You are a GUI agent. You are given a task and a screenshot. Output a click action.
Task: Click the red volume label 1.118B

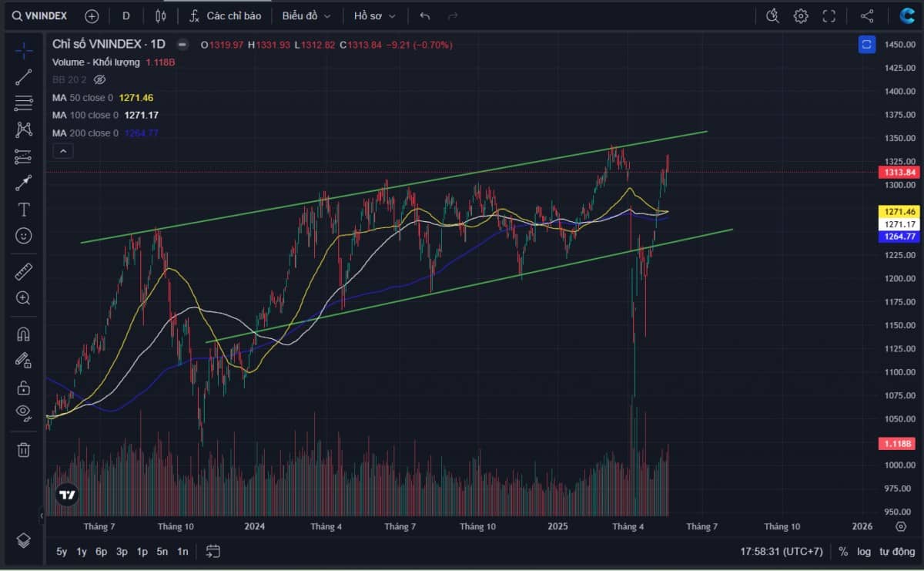pyautogui.click(x=897, y=444)
